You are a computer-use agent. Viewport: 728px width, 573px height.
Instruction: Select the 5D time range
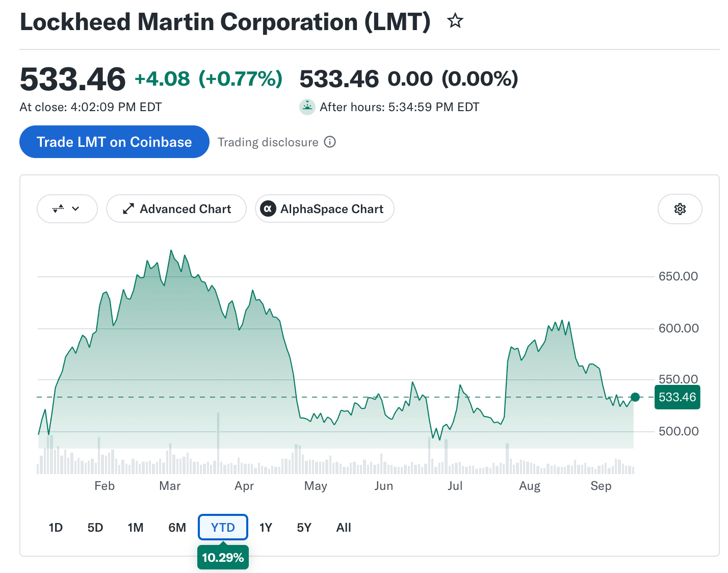(x=95, y=528)
